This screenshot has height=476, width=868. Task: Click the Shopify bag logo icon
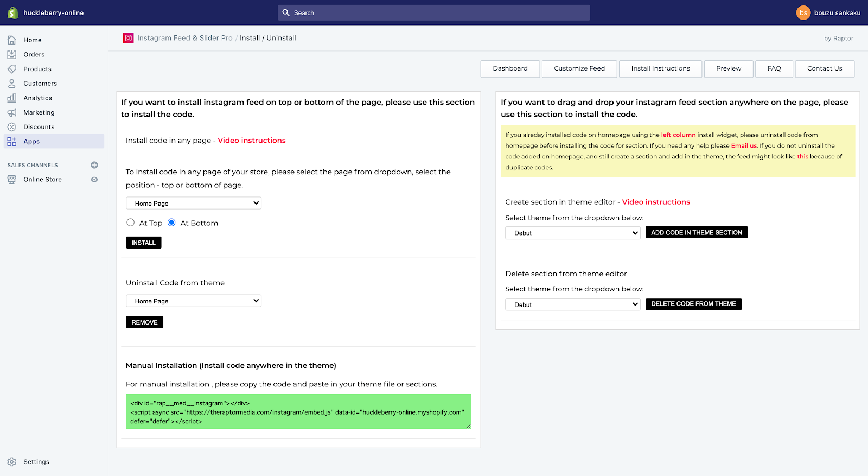click(12, 12)
